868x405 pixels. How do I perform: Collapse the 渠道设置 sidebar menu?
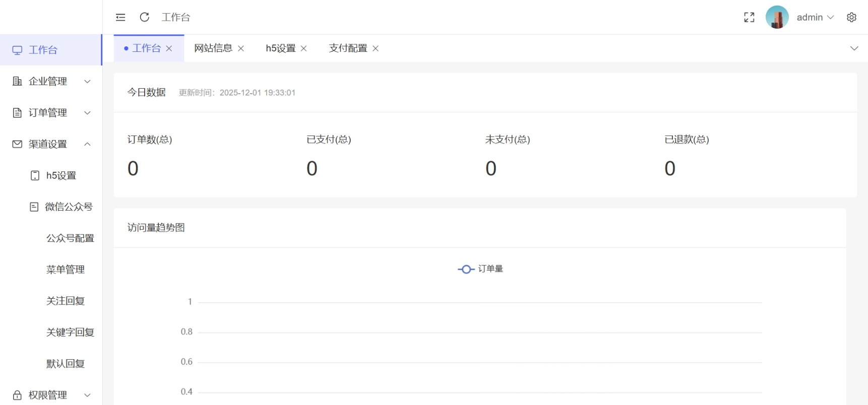(x=50, y=144)
